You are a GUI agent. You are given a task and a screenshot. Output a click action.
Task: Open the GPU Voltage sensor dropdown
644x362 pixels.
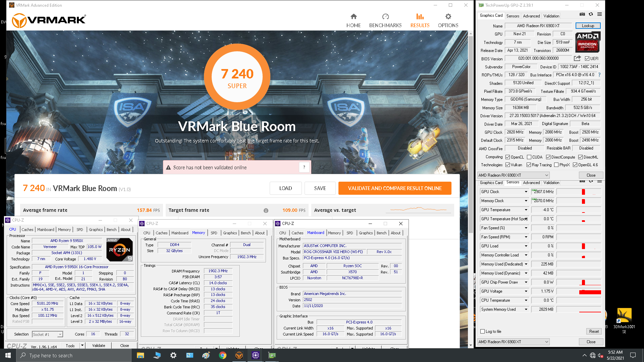click(526, 291)
